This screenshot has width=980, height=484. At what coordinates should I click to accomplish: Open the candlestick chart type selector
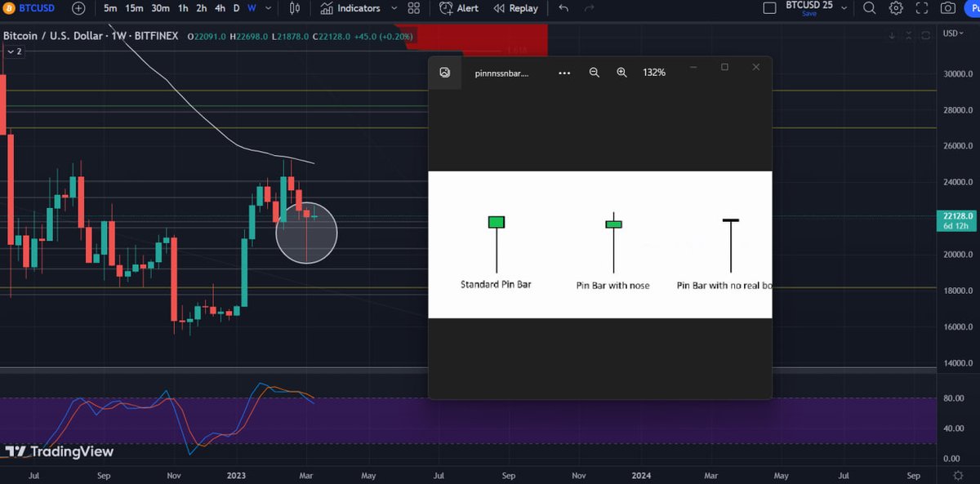pyautogui.click(x=295, y=8)
